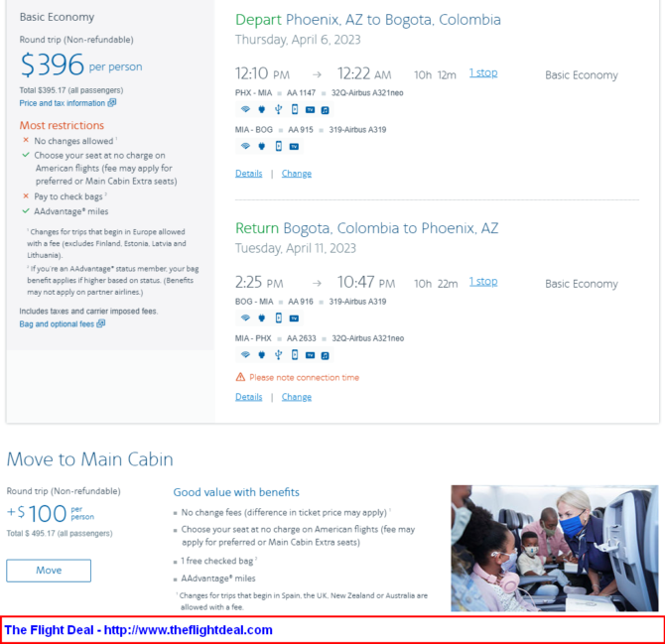Viewport: 665px width, 644px height.
Task: Click the personal device icon for AA 916
Action: [279, 318]
